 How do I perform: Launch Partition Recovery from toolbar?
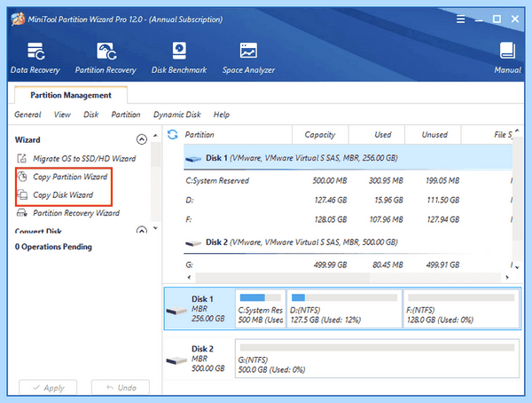(106, 58)
